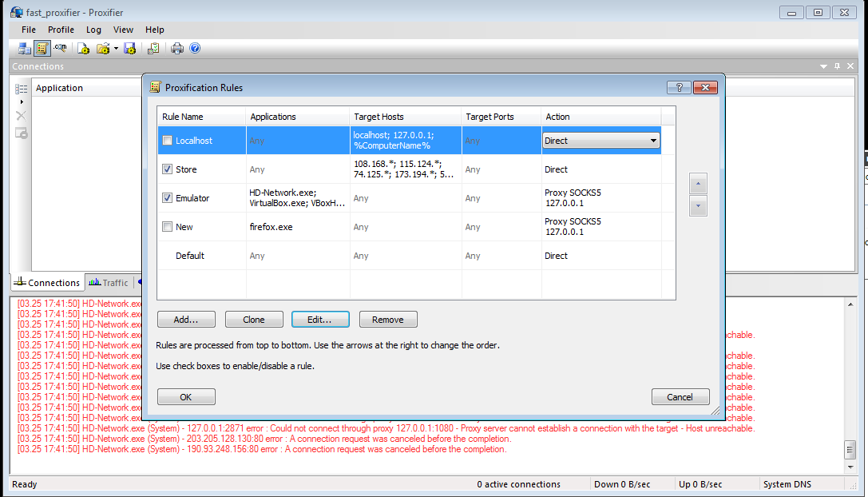The width and height of the screenshot is (868, 497).
Task: Click the Remove button
Action: pyautogui.click(x=388, y=320)
